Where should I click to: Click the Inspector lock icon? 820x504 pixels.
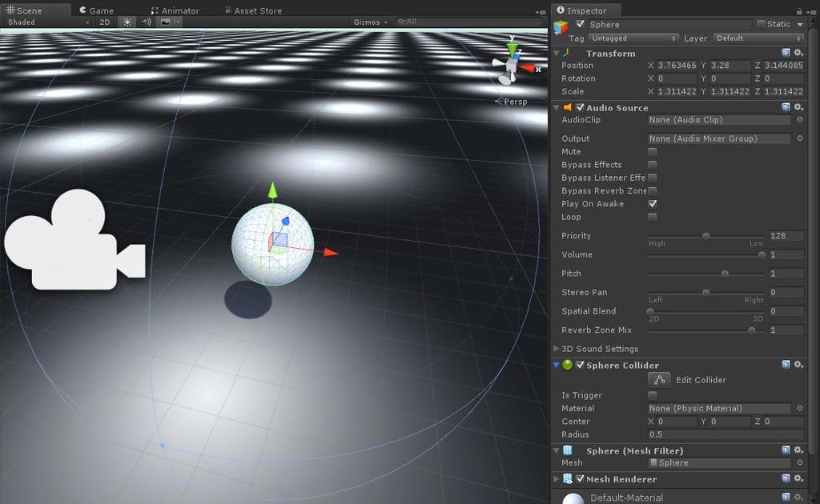click(798, 11)
